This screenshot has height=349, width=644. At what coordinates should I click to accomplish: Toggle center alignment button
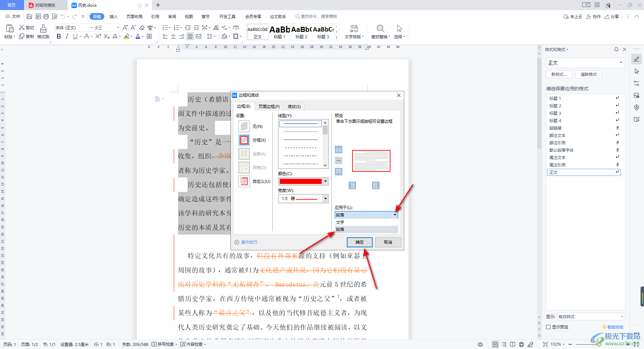(x=173, y=36)
